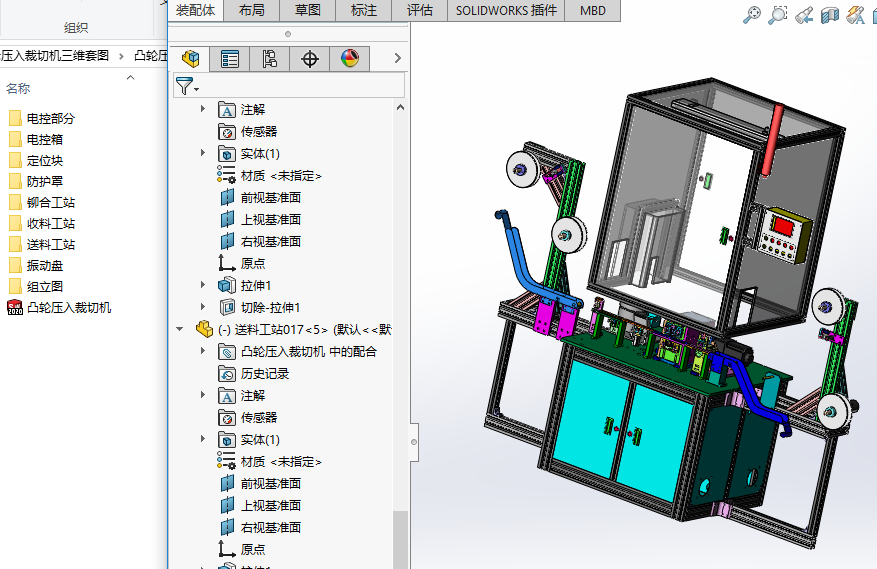Open the ConfigurationManager tab
The width and height of the screenshot is (877, 569).
coord(270,59)
